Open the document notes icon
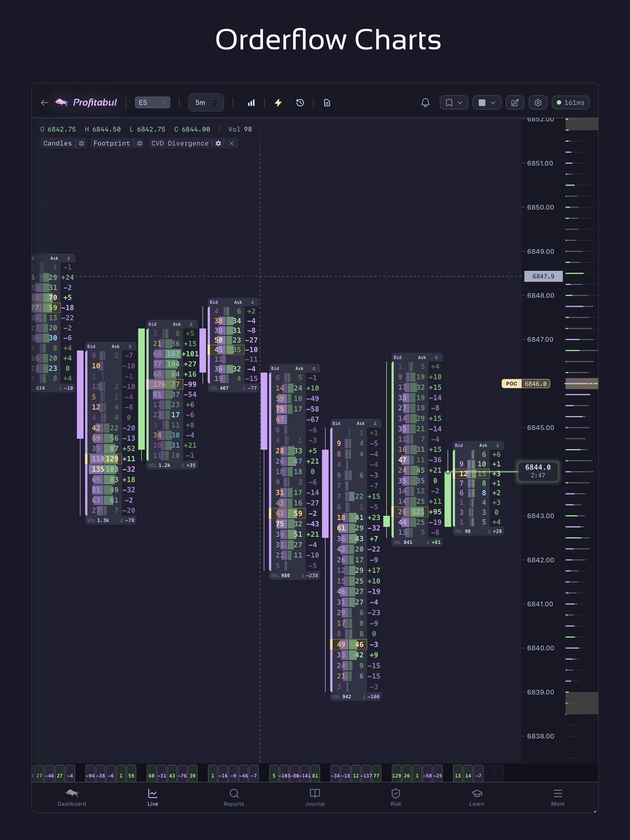630x840 pixels. coord(327,103)
